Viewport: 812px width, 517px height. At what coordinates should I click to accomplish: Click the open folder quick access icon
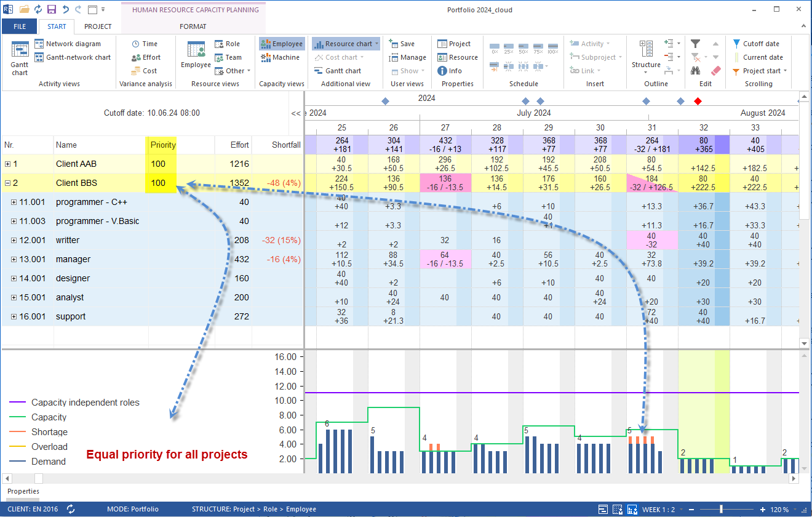[x=24, y=10]
